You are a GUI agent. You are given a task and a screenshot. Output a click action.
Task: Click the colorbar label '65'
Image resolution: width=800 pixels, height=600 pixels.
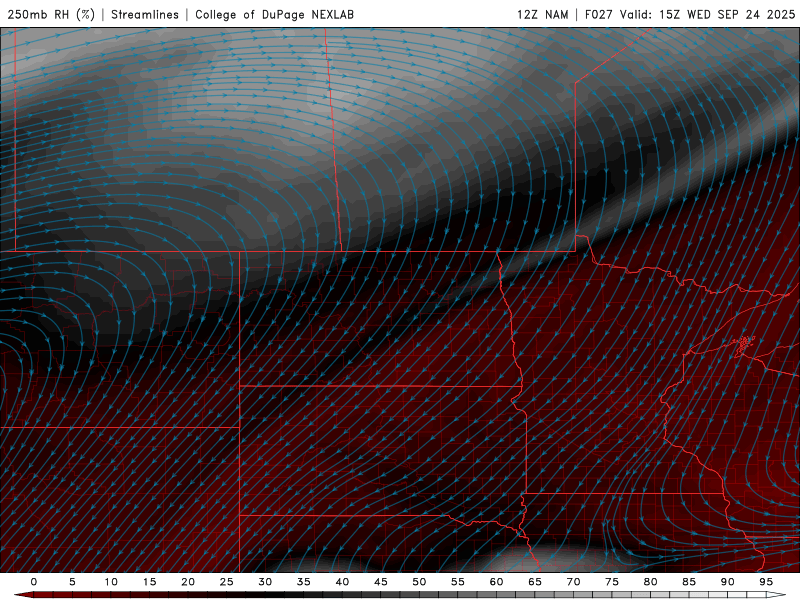click(x=535, y=582)
